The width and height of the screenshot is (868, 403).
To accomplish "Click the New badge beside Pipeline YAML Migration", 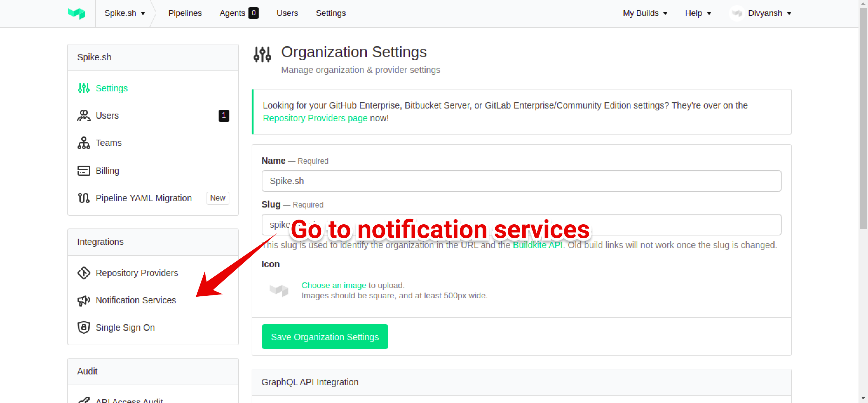I will pos(218,198).
